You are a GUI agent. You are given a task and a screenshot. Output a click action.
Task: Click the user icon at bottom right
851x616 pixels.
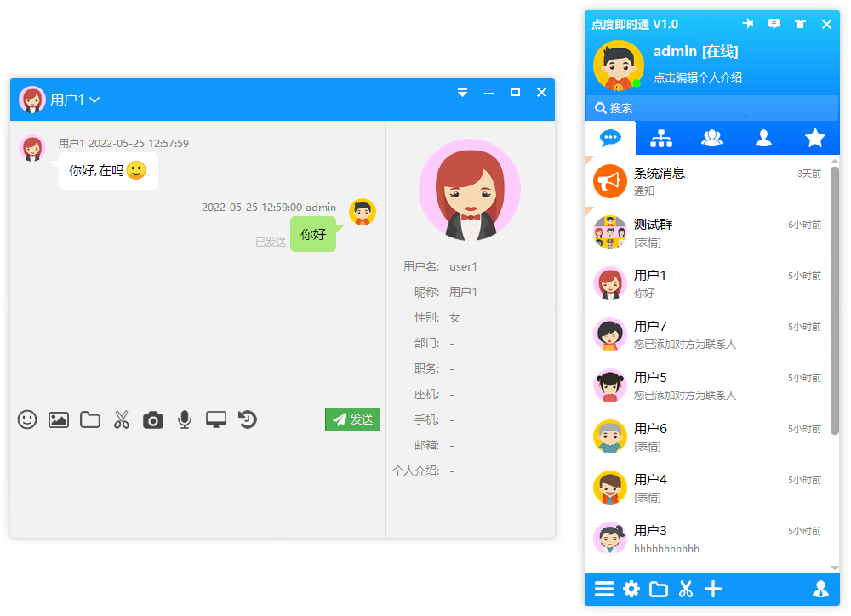pos(820,589)
